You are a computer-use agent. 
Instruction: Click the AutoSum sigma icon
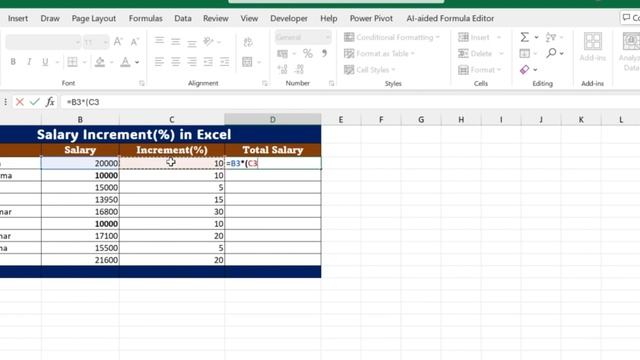point(525,37)
